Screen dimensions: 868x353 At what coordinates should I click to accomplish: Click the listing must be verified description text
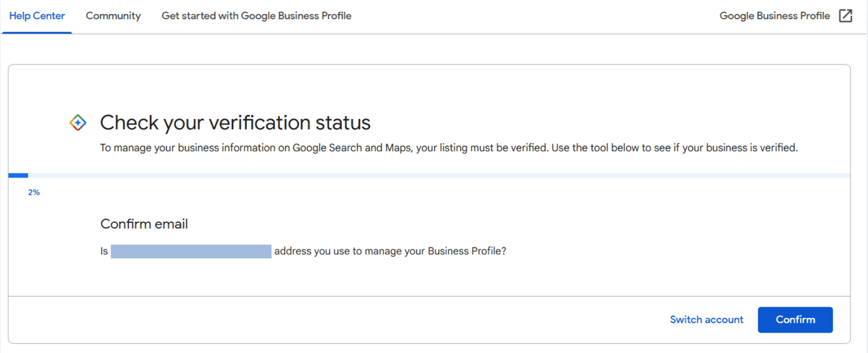point(448,148)
